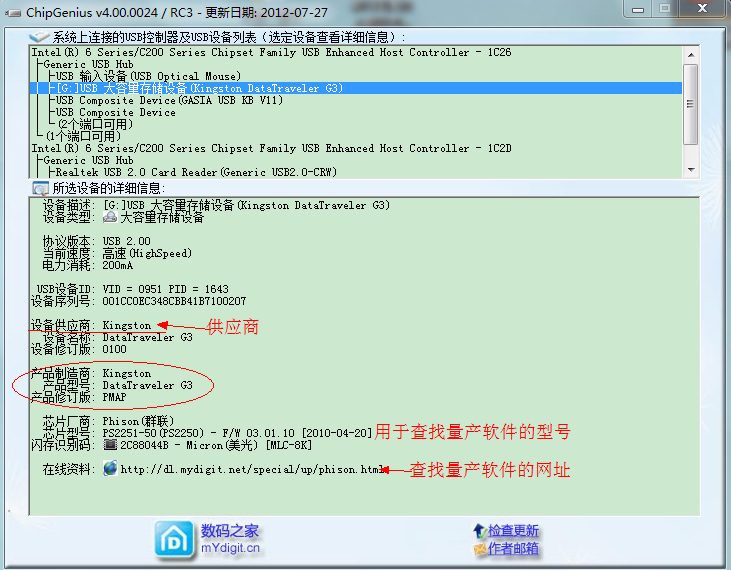Close the ChipGenius window

(x=703, y=8)
